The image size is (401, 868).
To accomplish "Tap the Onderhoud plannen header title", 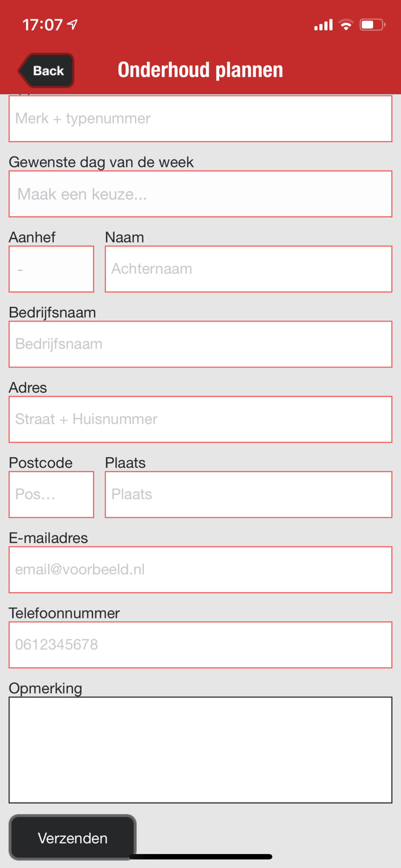I will click(x=200, y=70).
